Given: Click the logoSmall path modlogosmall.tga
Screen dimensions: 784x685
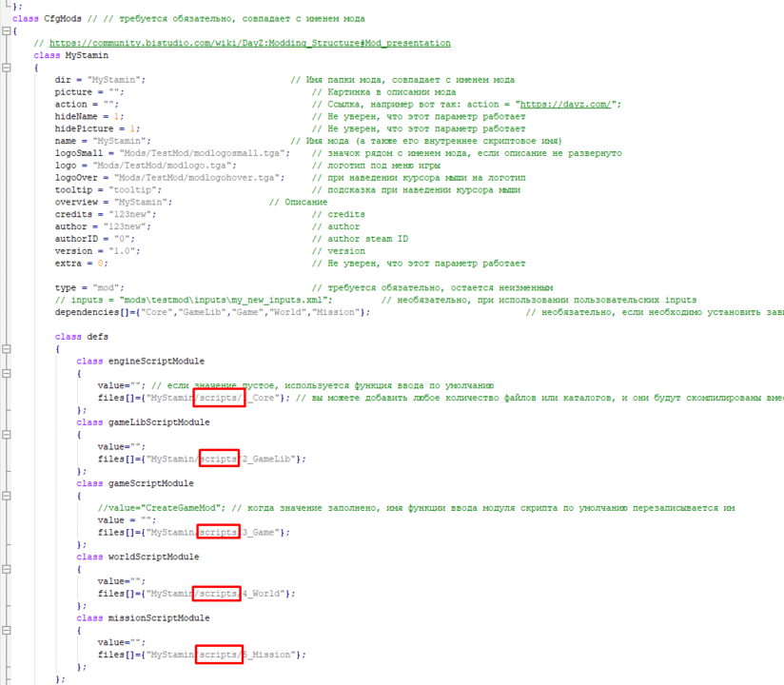Looking at the screenshot, I should point(172,153).
